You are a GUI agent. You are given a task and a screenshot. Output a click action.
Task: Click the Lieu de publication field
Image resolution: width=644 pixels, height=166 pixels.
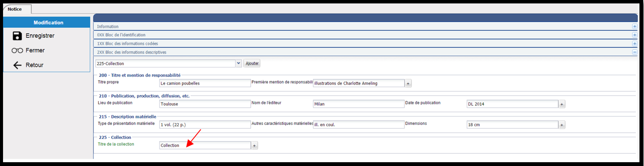[x=205, y=104]
